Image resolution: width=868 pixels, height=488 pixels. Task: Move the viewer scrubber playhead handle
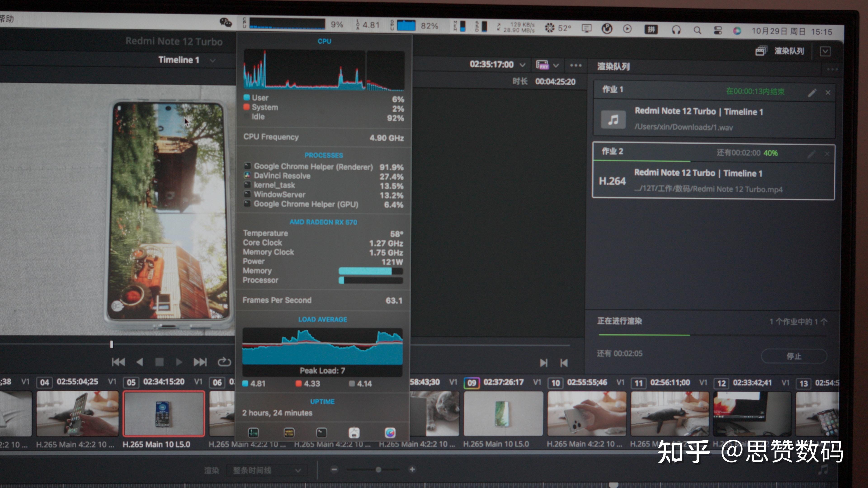pos(111,344)
